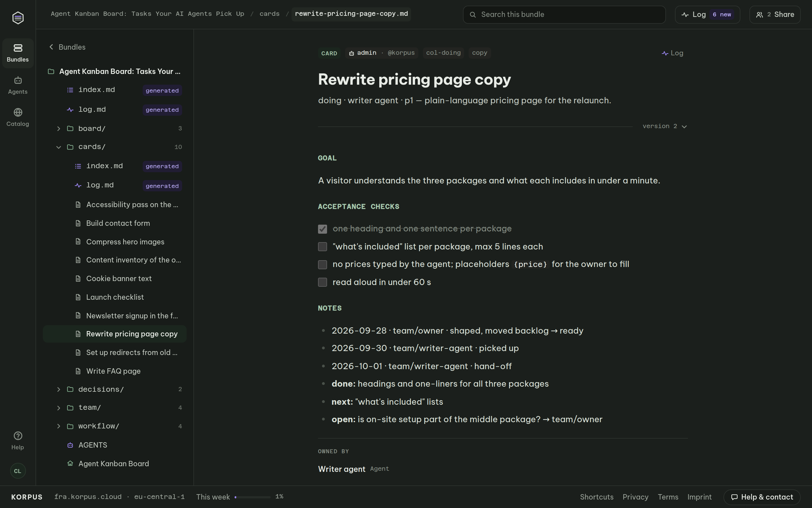
Task: Click the robot icon beside AGENTS
Action: pyautogui.click(x=70, y=445)
